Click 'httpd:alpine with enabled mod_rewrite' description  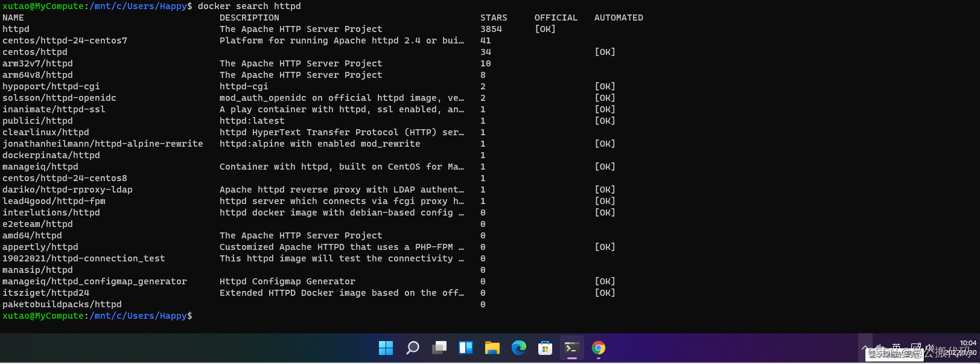320,144
